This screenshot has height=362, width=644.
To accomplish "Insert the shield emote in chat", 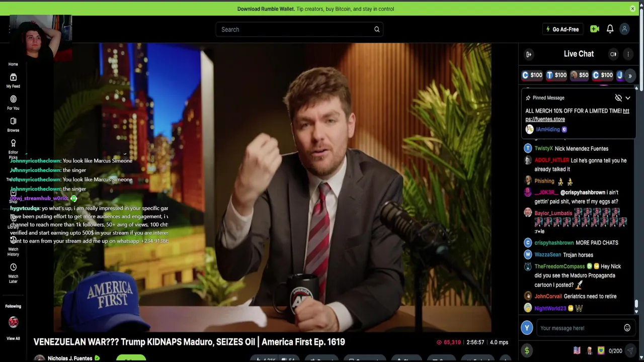I will (x=601, y=350).
